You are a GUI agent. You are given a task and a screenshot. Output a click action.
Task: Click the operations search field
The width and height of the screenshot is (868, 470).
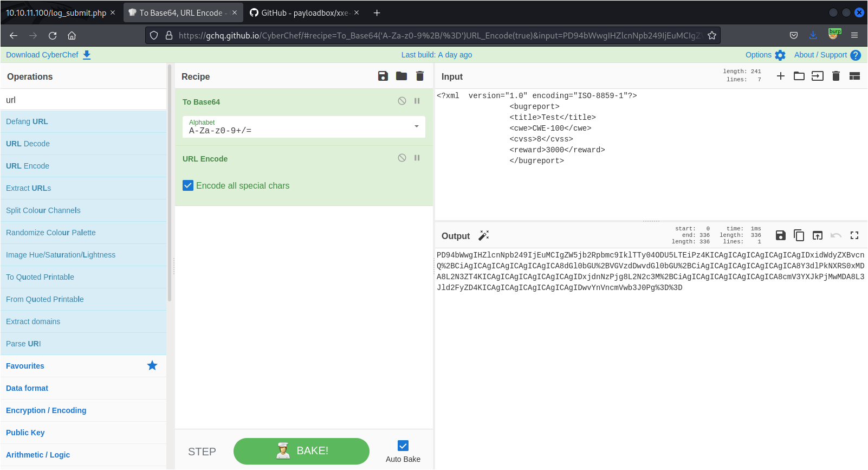click(x=83, y=100)
